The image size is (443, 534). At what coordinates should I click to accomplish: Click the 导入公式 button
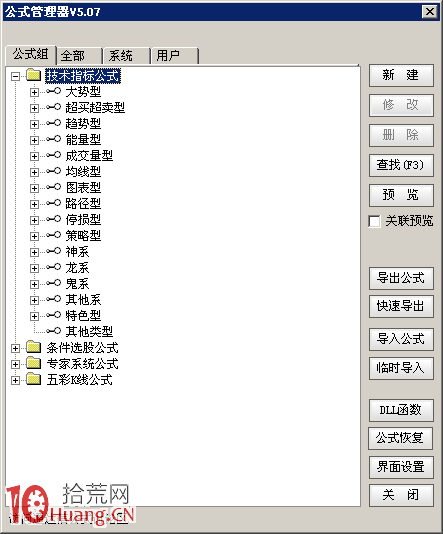pos(401,339)
